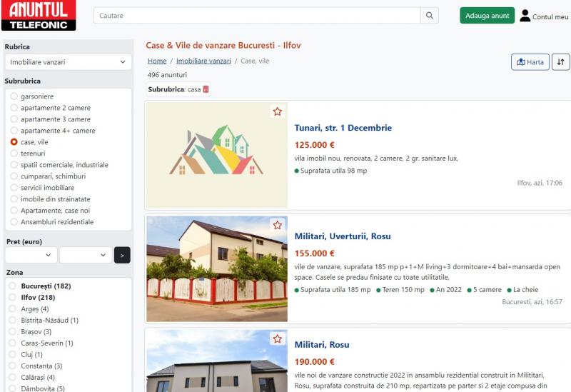The height and width of the screenshot is (392, 571).
Task: Select the terenuri radio option
Action: tap(14, 154)
